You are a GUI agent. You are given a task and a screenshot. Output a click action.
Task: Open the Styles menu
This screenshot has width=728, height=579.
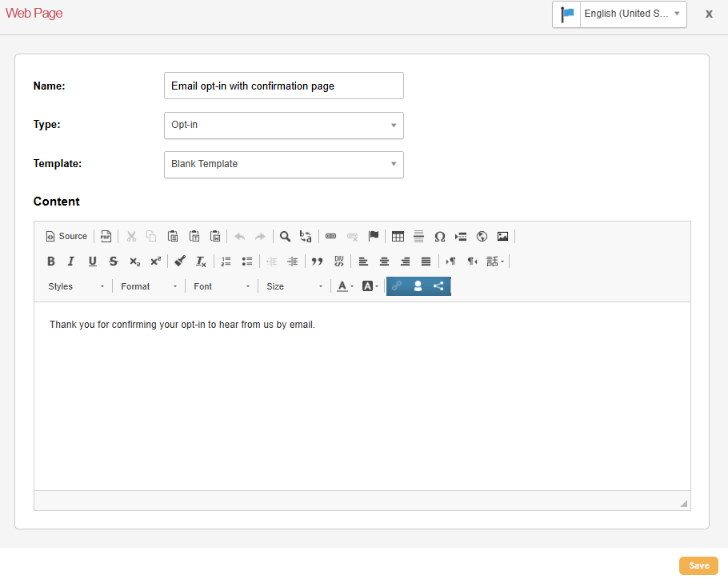pos(75,286)
